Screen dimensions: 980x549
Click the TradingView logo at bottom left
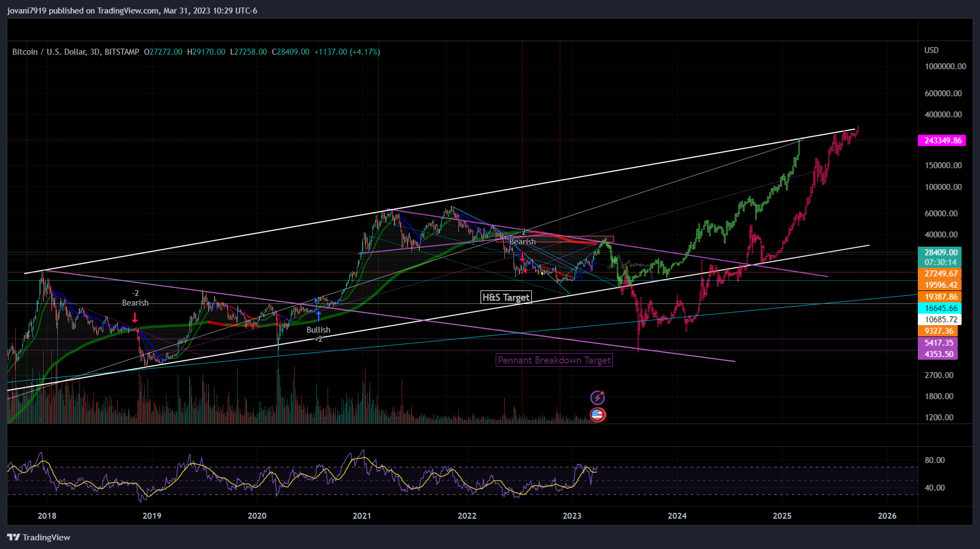pos(39,537)
